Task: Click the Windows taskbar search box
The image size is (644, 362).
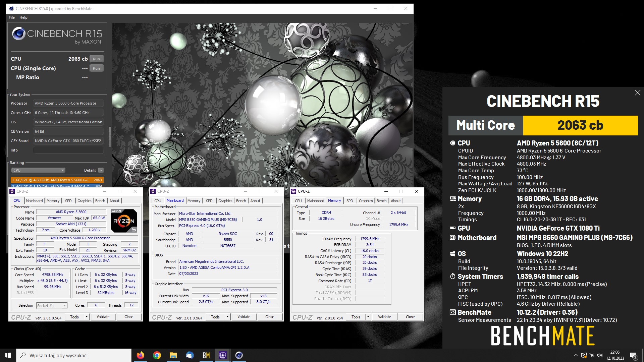Action: pos(74,355)
